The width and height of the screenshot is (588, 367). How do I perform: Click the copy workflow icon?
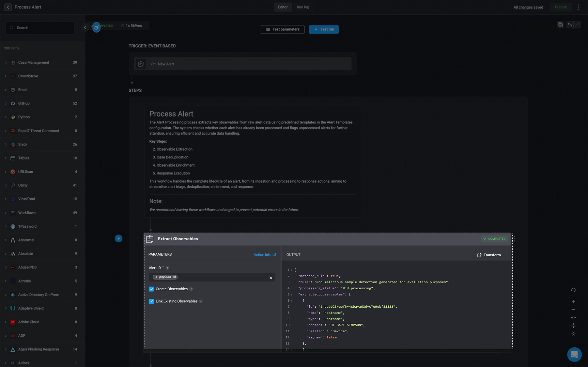point(560,25)
